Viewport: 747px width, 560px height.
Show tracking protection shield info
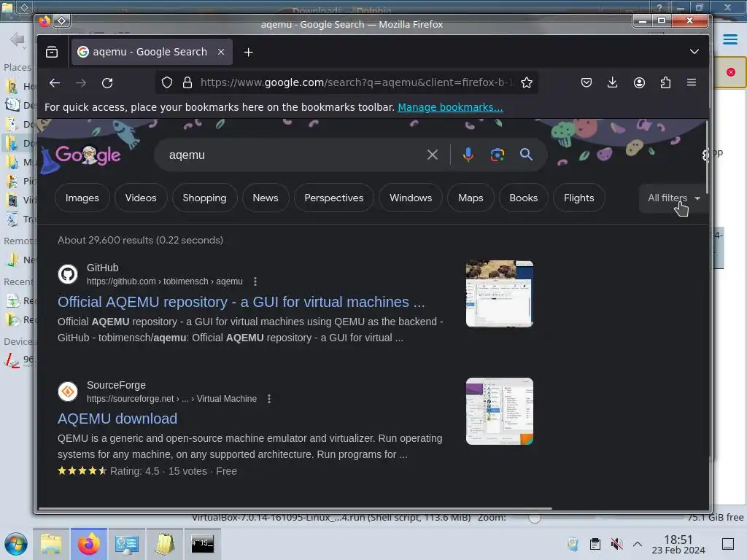tap(167, 83)
